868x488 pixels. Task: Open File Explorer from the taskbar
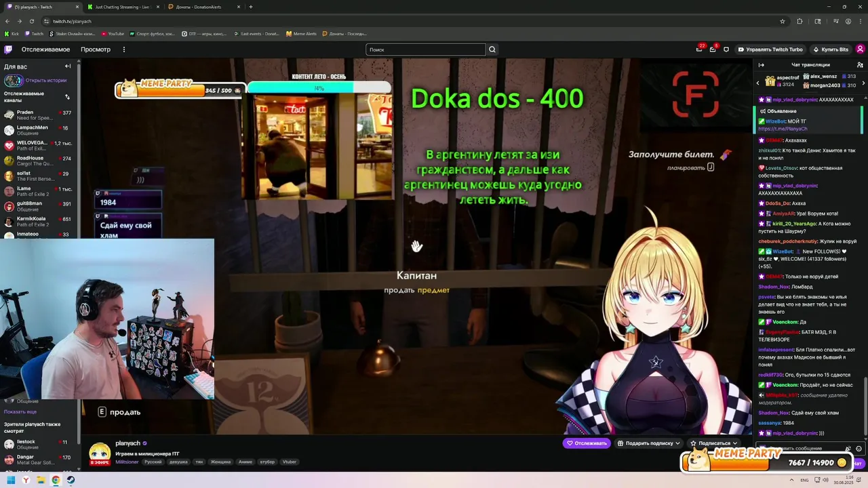point(41,480)
